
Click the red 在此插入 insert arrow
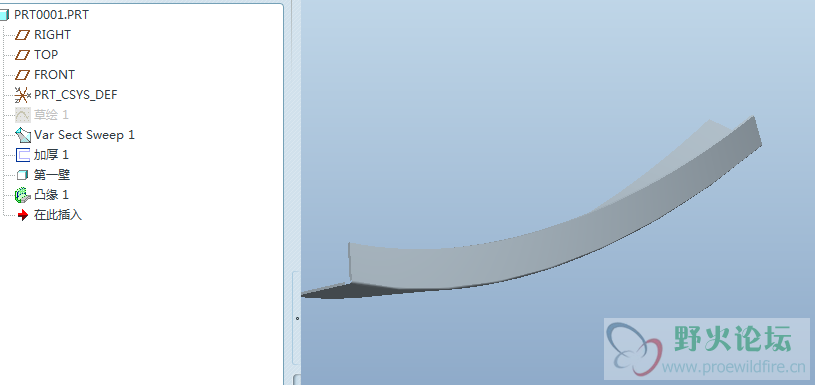[x=23, y=215]
